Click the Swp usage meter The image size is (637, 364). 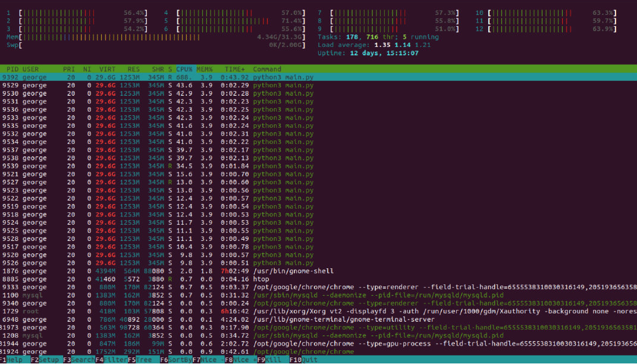click(156, 45)
